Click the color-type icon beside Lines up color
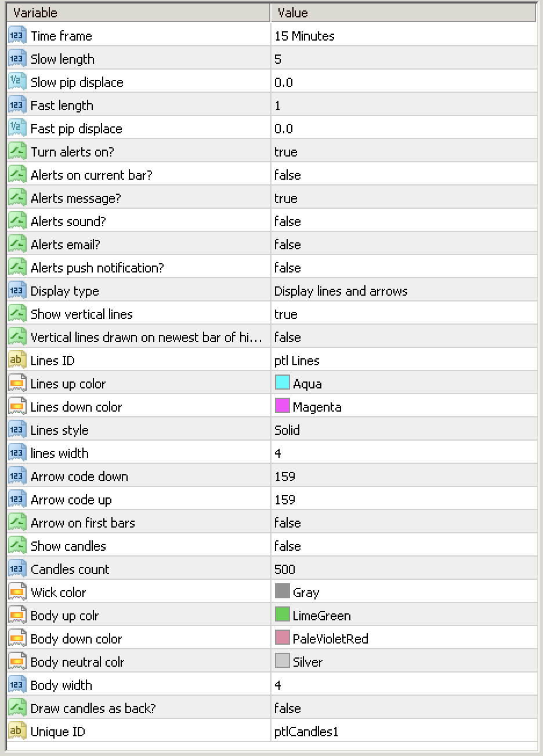Image resolution: width=543 pixels, height=756 pixels. coord(17,384)
